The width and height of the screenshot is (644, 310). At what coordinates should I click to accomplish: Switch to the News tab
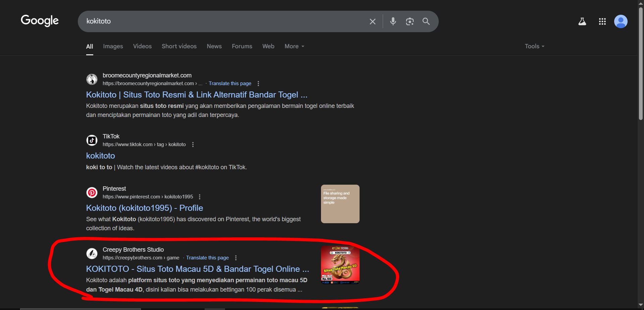pos(214,46)
